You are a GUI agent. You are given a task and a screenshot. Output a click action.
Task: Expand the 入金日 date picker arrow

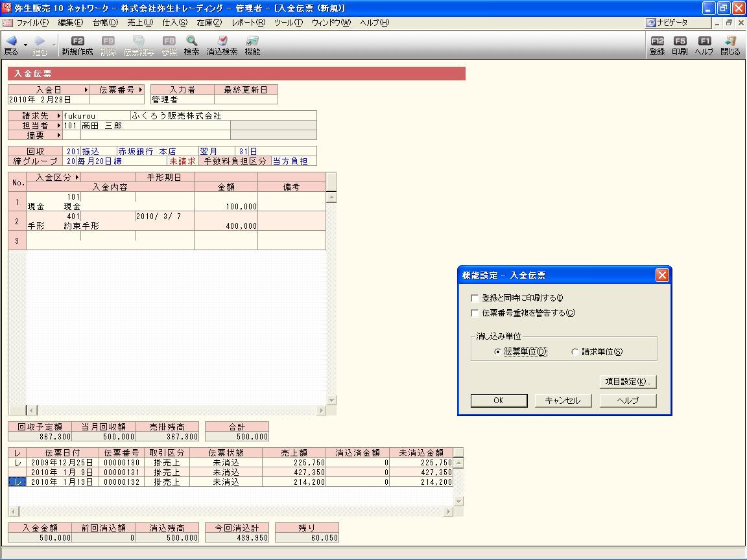point(86,89)
